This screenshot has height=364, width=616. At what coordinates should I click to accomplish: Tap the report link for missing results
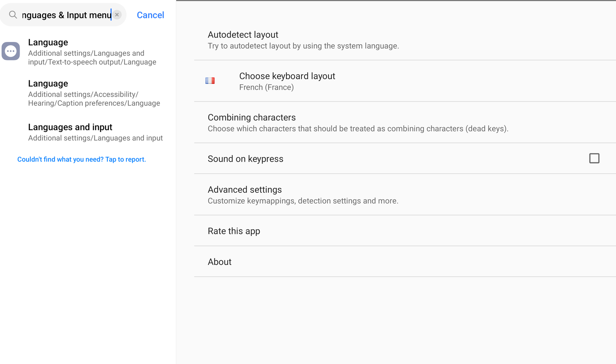[82, 159]
